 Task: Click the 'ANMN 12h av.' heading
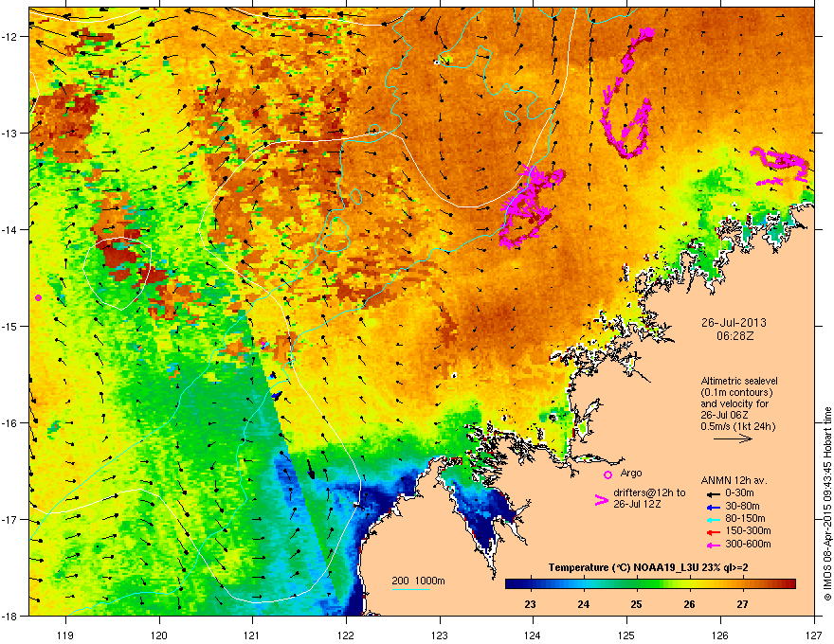coord(734,481)
